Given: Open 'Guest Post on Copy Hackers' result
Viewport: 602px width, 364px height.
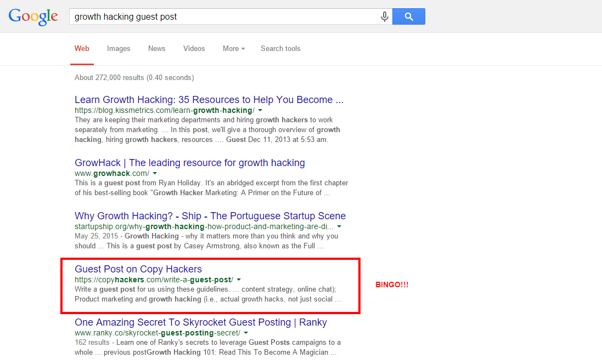Looking at the screenshot, I should point(138,269).
